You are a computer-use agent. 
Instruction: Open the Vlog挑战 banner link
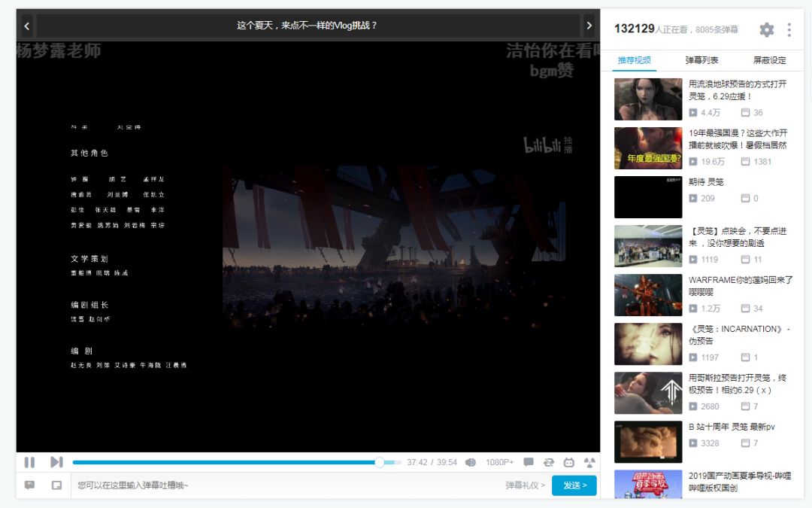[307, 26]
